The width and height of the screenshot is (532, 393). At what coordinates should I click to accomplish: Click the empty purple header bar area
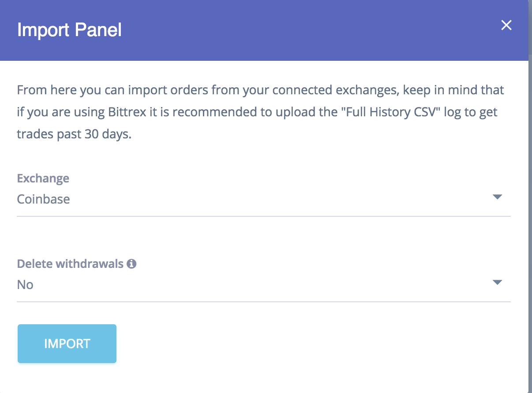(x=309, y=30)
